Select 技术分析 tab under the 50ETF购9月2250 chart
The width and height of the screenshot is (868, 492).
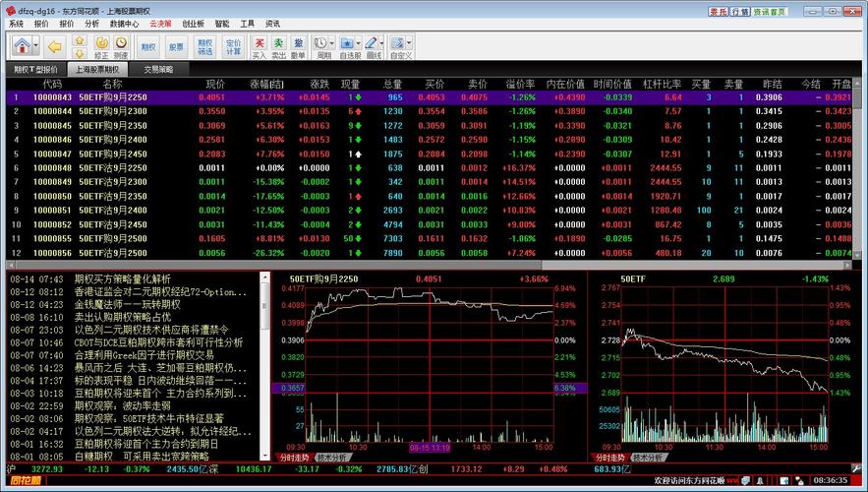[332, 458]
